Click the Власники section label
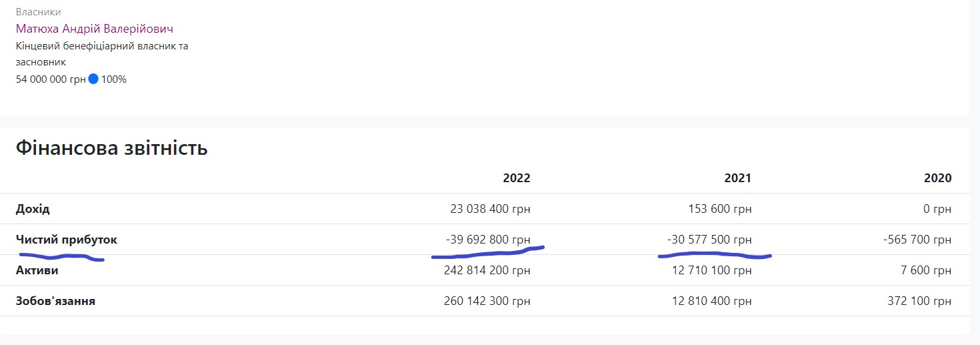Image resolution: width=980 pixels, height=345 pixels. point(38,12)
